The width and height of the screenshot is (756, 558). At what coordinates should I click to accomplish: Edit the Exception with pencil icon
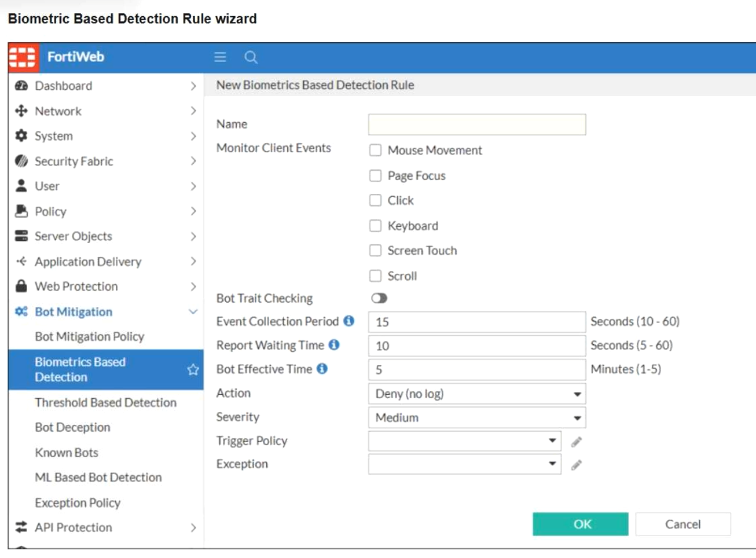click(576, 465)
